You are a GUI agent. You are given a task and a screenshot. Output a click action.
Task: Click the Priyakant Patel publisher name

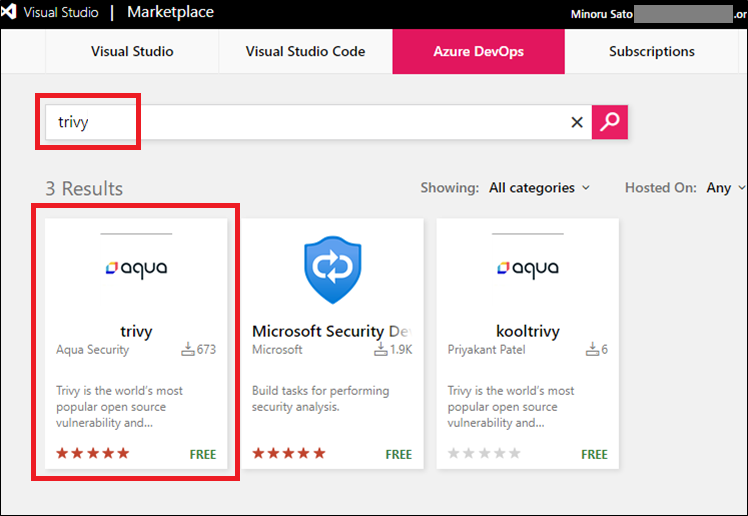pos(487,350)
